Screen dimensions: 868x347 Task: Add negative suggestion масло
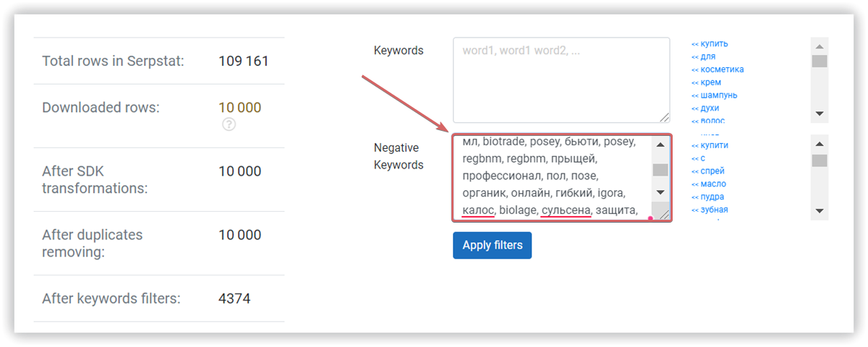coord(709,184)
